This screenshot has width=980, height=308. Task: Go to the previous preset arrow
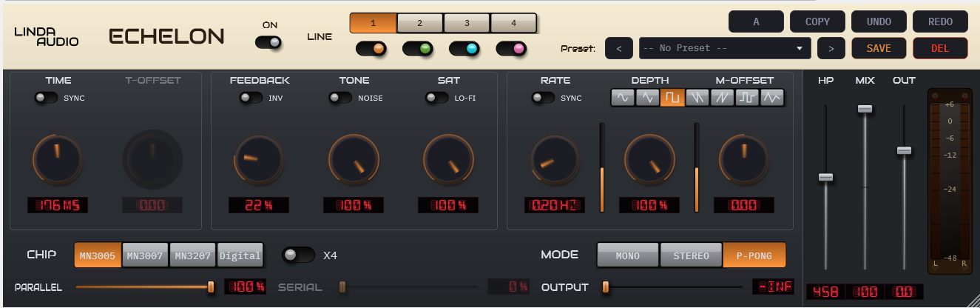click(618, 48)
